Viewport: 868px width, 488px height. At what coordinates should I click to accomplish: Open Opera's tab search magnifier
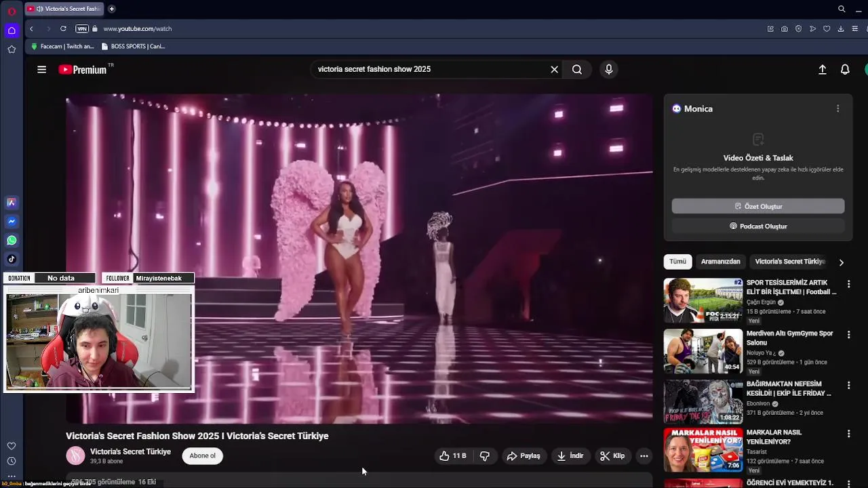pos(842,9)
